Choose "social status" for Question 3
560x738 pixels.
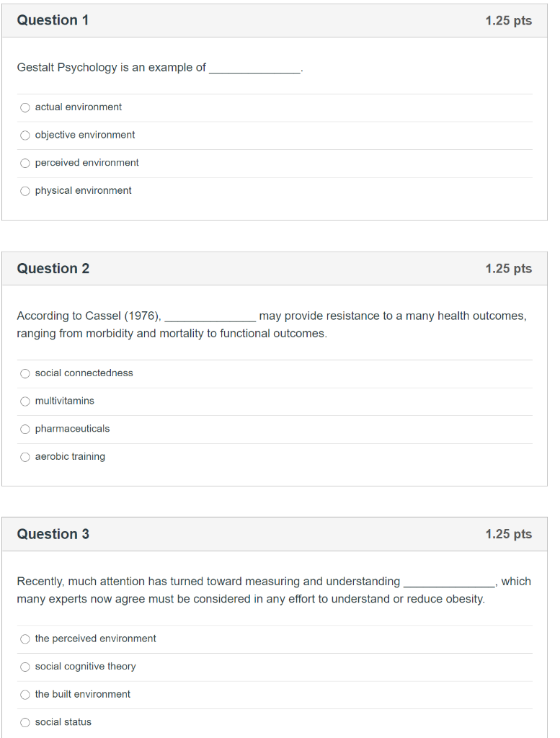(25, 721)
